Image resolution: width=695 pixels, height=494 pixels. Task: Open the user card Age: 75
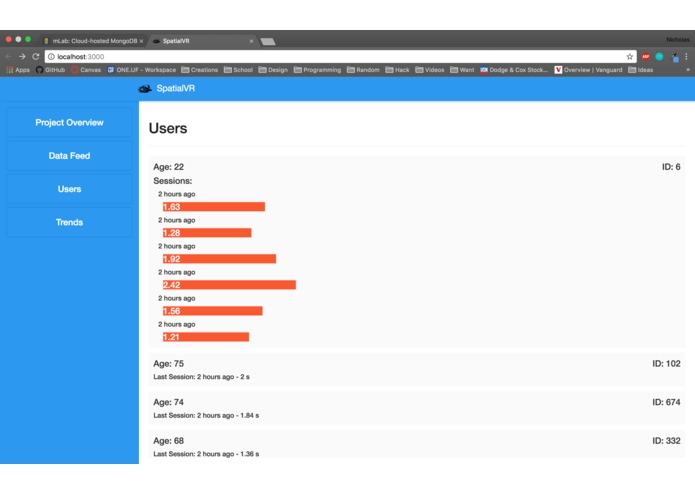[x=417, y=370]
